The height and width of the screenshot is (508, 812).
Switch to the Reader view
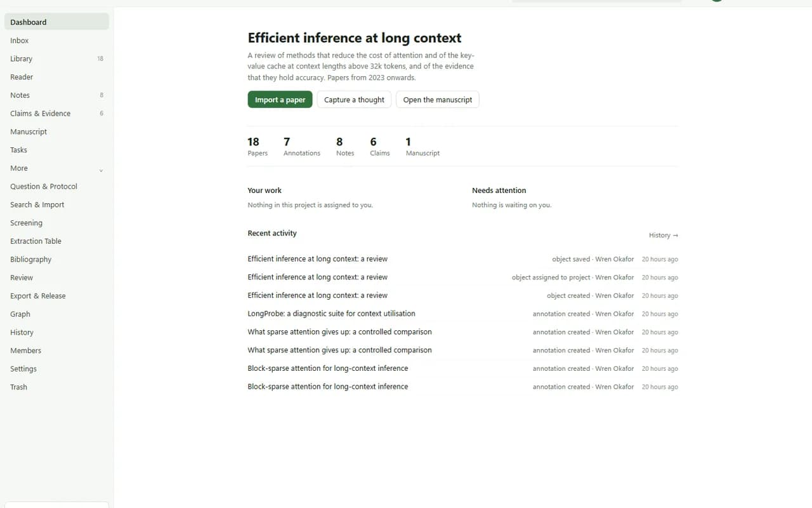(x=56, y=77)
